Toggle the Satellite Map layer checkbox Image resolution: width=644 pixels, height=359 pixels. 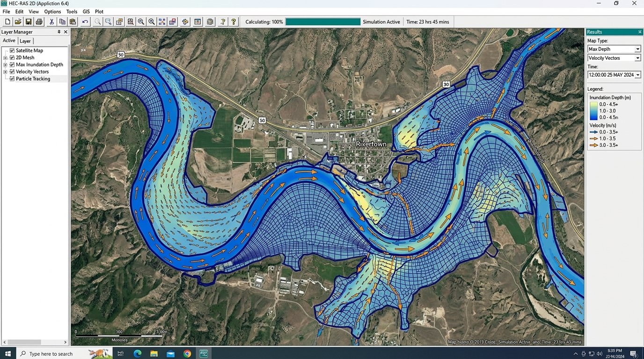pos(12,50)
